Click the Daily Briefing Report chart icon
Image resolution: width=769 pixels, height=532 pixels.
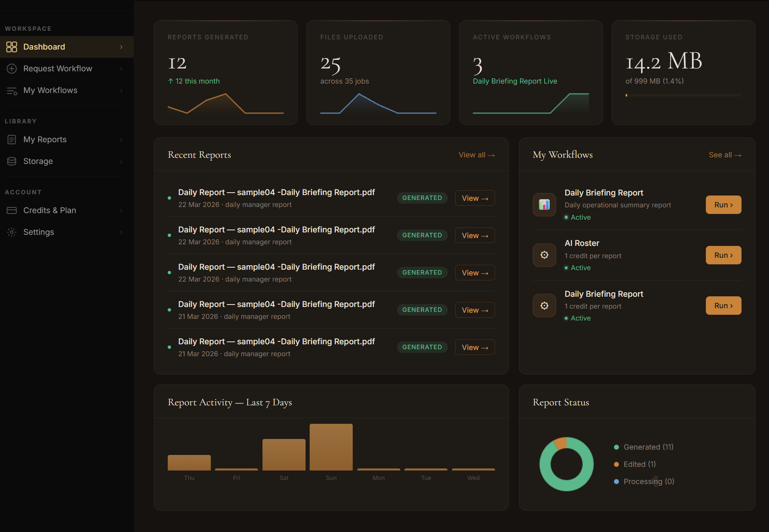click(x=544, y=205)
